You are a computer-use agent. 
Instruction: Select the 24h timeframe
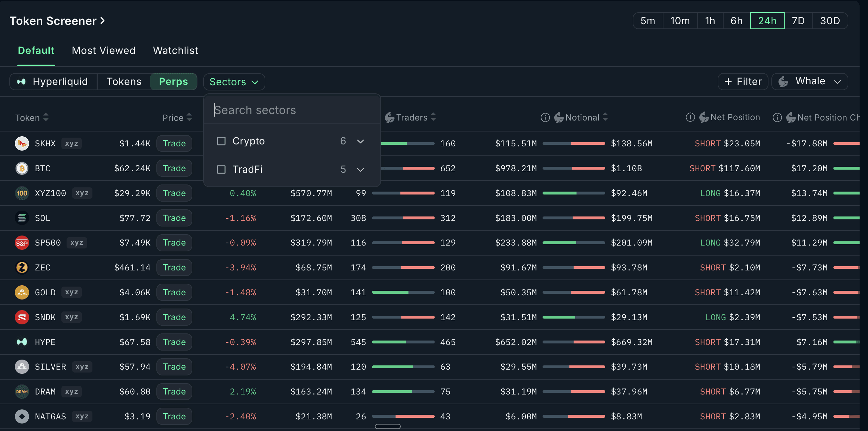pyautogui.click(x=767, y=21)
